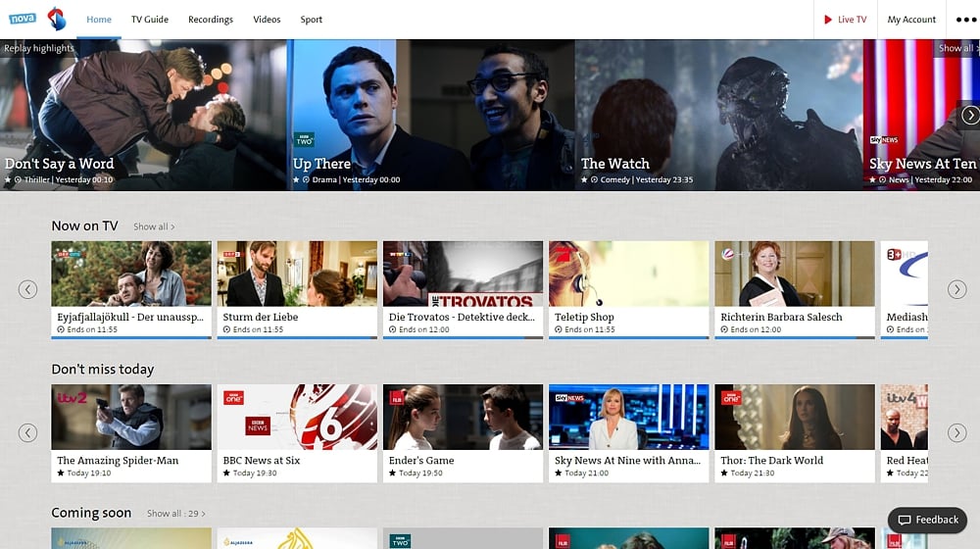This screenshot has height=549, width=980.
Task: Click the Swisscom logo icon
Action: tap(57, 20)
